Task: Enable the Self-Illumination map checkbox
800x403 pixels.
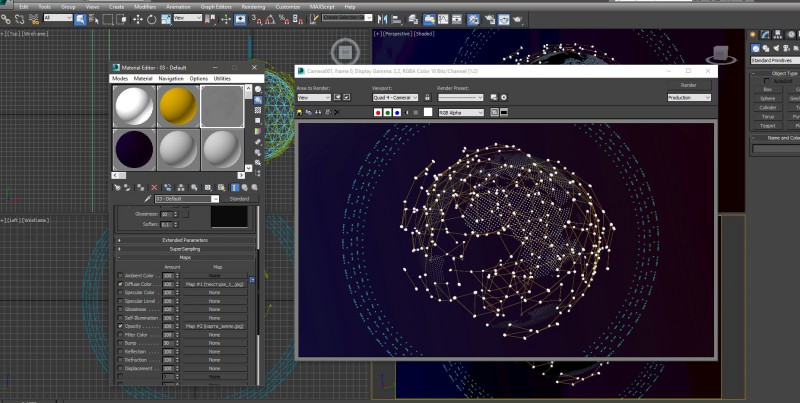Action: pyautogui.click(x=120, y=318)
